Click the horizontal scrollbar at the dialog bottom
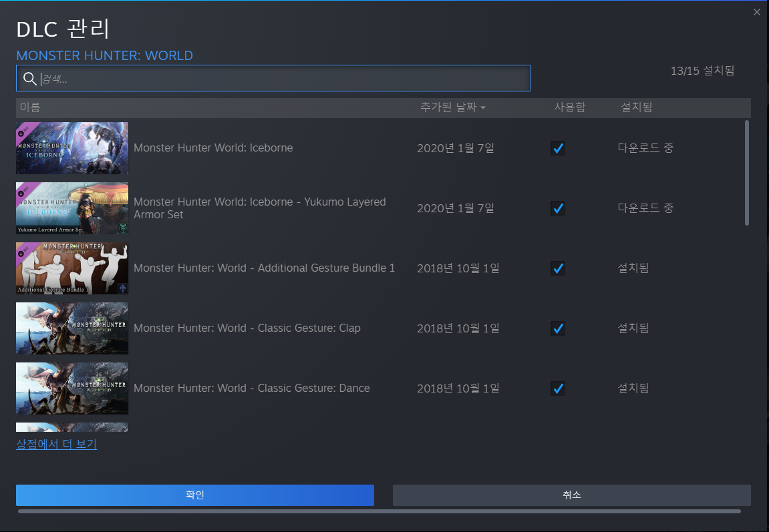 click(379, 511)
